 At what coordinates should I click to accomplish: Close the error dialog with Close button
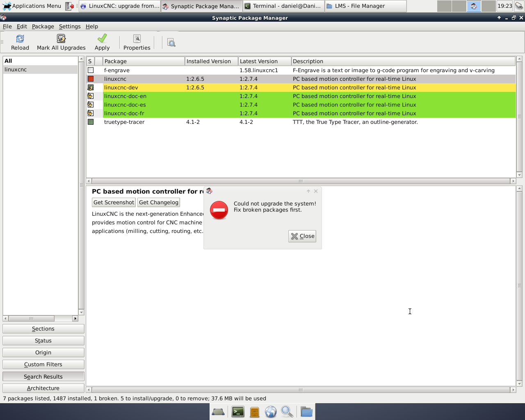pyautogui.click(x=302, y=236)
